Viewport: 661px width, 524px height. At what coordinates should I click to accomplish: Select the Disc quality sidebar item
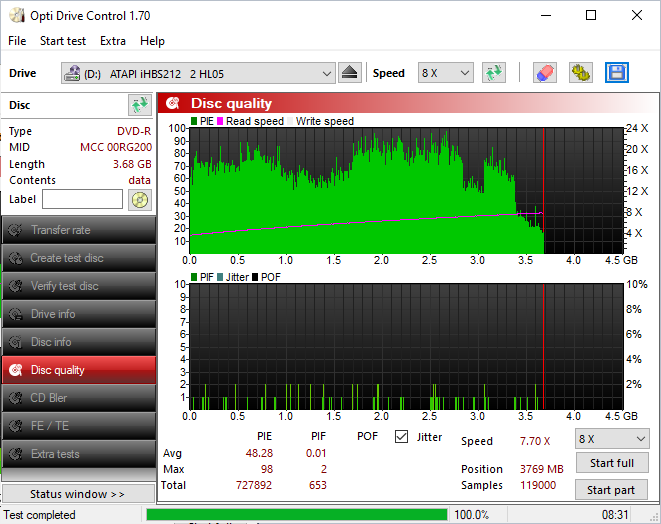coord(78,370)
